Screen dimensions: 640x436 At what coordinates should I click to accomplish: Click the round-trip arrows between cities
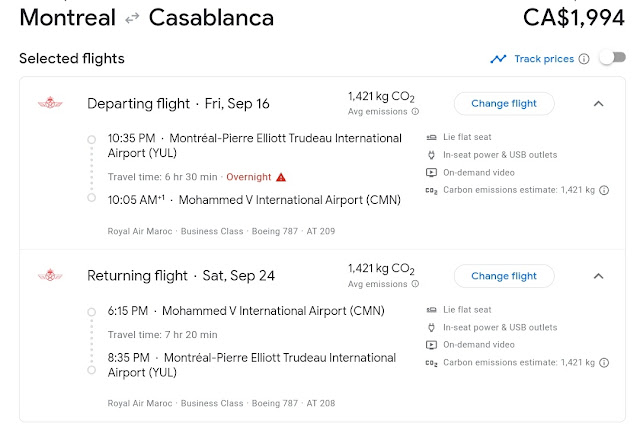133,18
